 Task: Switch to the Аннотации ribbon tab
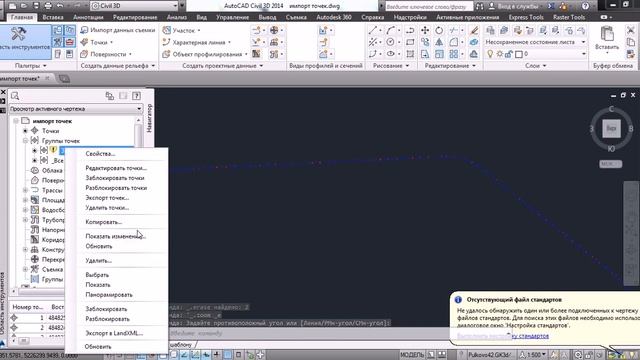point(88,17)
